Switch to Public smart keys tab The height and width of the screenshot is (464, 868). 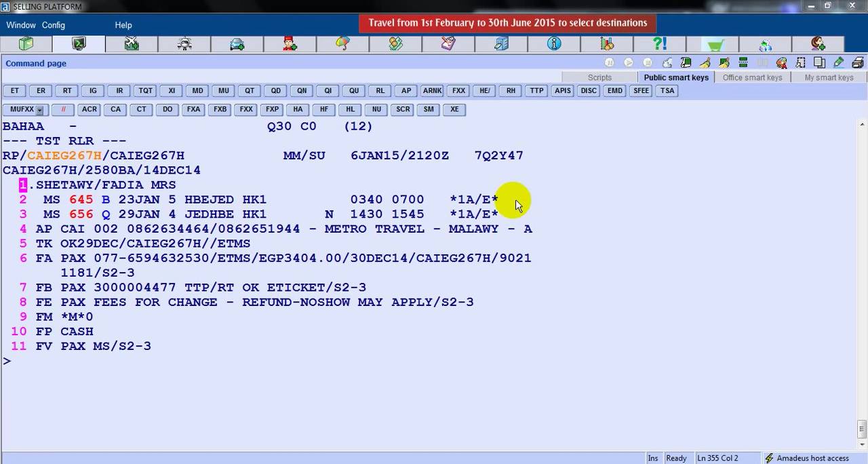(x=676, y=77)
